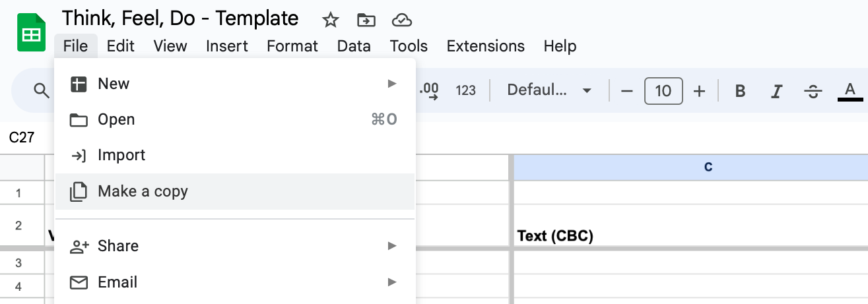Decrease font size with minus button
The height and width of the screenshot is (304, 868).
627,90
